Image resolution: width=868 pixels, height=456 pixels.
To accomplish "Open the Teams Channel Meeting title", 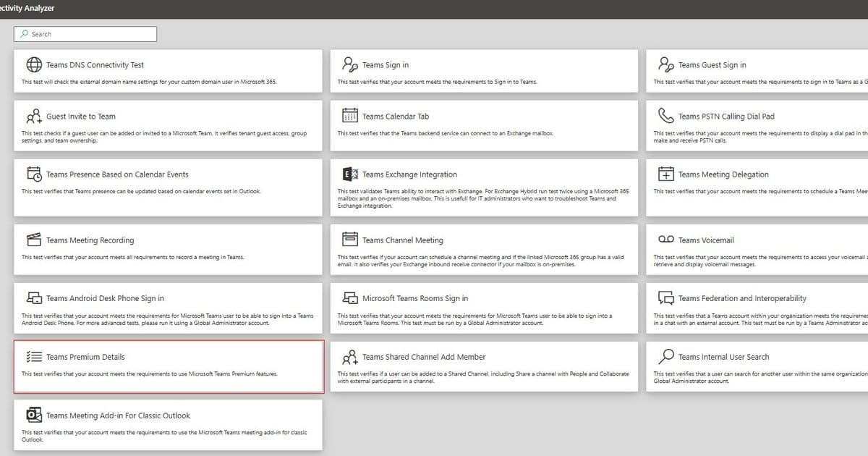I will tap(403, 240).
